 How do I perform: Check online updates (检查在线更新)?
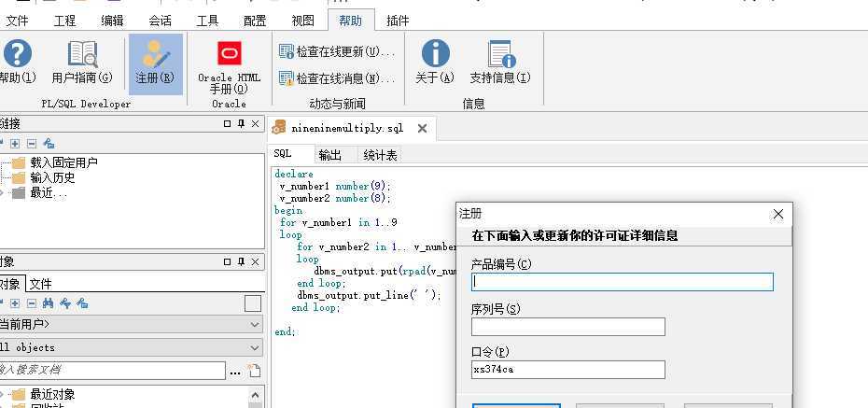pos(337,51)
